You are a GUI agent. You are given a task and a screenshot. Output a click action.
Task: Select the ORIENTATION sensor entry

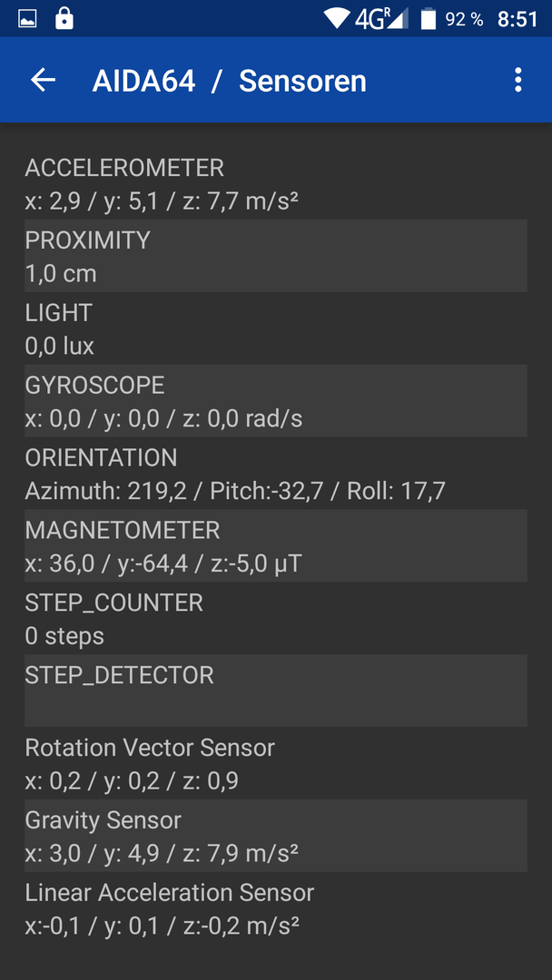pos(276,473)
